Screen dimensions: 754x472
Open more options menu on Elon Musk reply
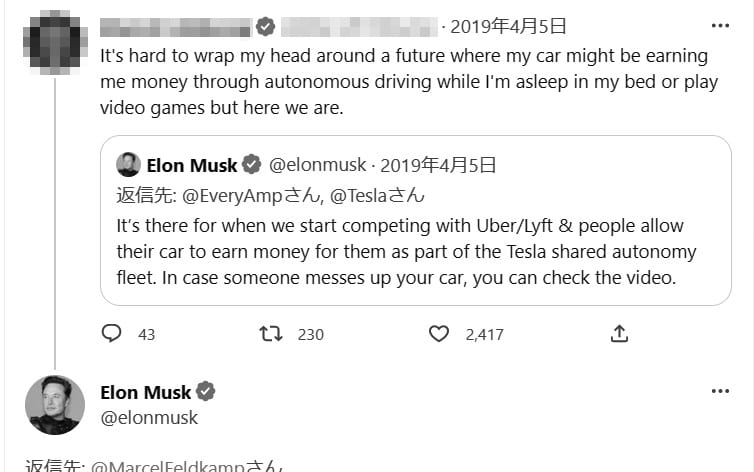coord(720,391)
